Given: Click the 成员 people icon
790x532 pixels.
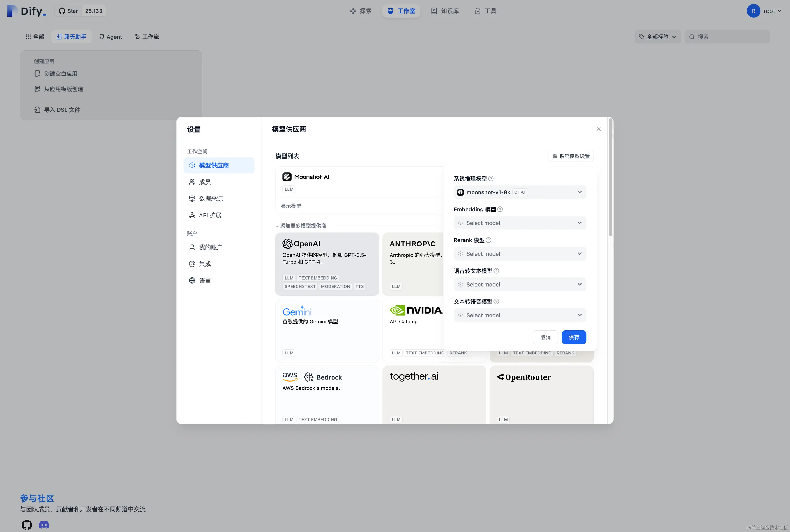Looking at the screenshot, I should [x=192, y=182].
